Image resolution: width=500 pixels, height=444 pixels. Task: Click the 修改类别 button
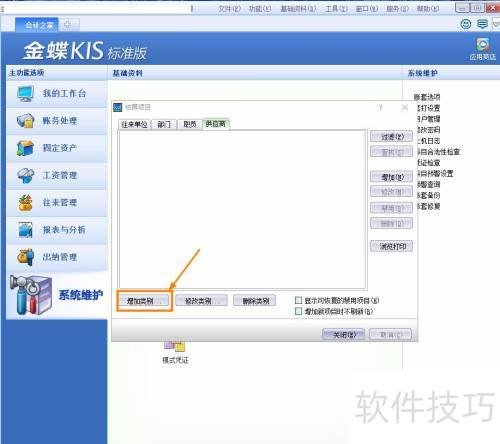pyautogui.click(x=201, y=301)
